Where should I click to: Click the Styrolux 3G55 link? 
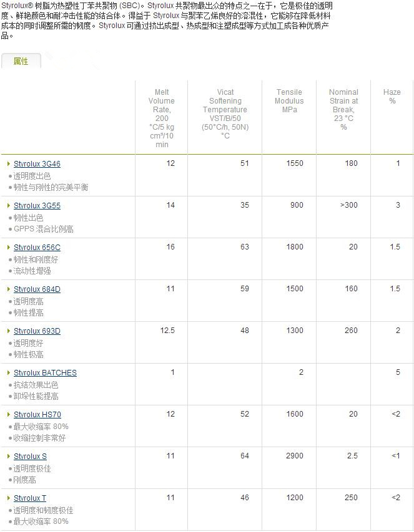[x=37, y=206]
